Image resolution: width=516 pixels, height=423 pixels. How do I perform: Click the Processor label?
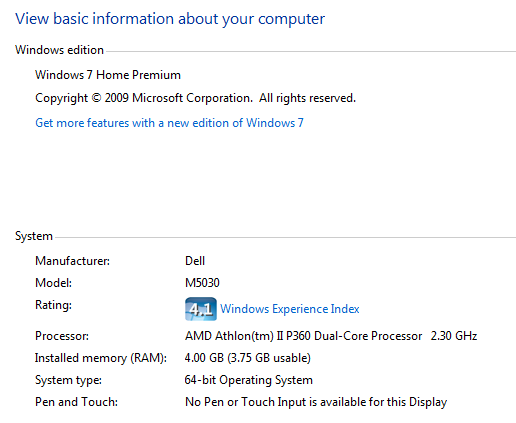click(x=62, y=336)
